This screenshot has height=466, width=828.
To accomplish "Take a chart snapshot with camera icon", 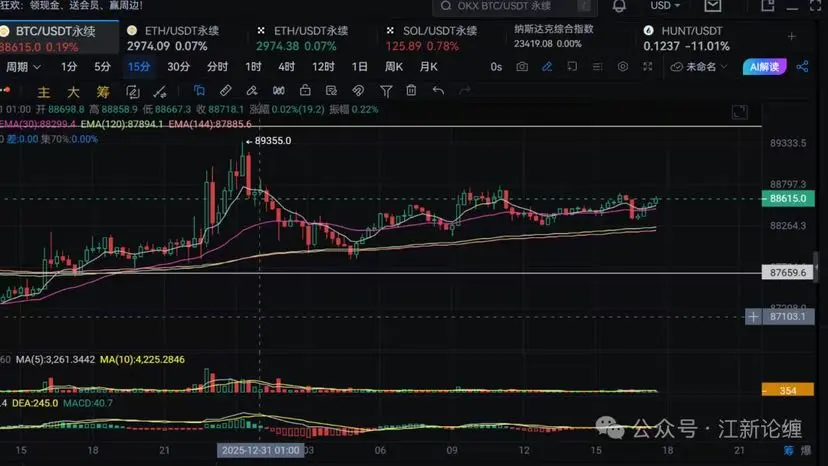I will [522, 67].
